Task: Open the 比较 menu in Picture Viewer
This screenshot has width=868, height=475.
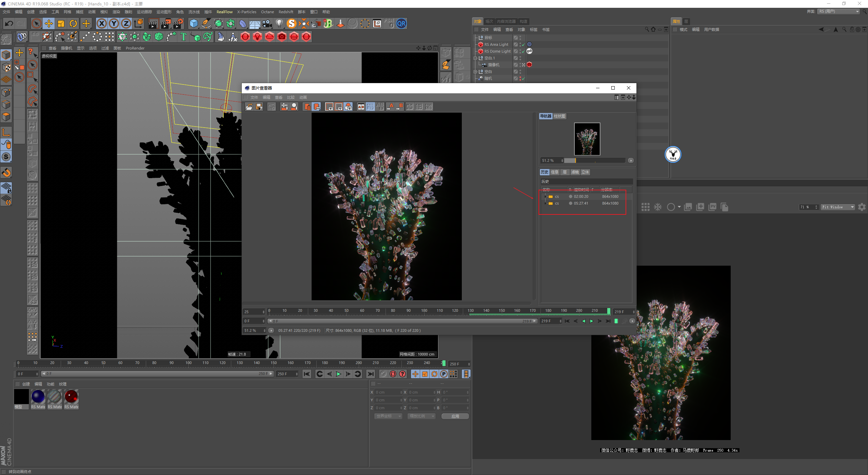Action: (x=291, y=97)
